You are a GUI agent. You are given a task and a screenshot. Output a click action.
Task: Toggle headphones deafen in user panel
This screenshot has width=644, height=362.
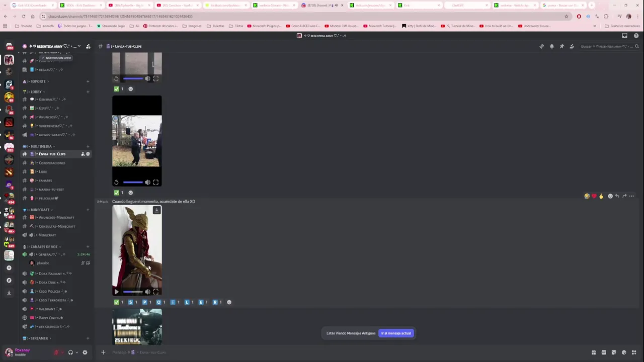click(70, 352)
